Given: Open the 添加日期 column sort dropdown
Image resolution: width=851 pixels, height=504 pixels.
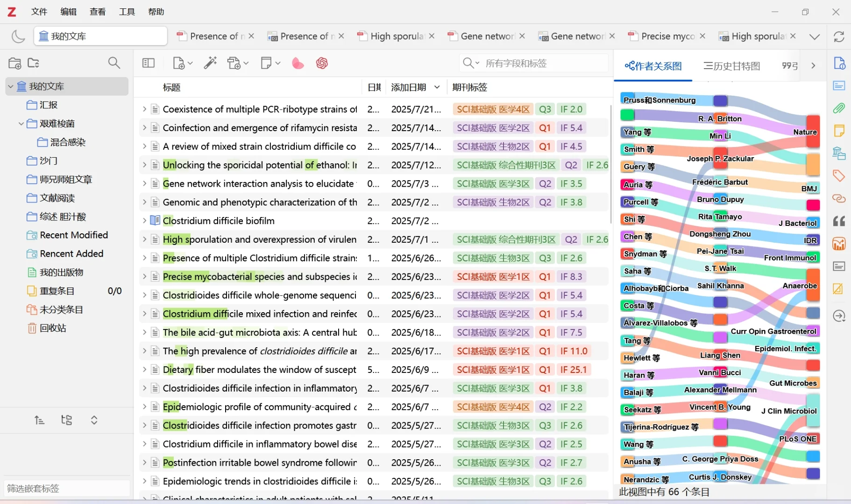Looking at the screenshot, I should pyautogui.click(x=437, y=87).
